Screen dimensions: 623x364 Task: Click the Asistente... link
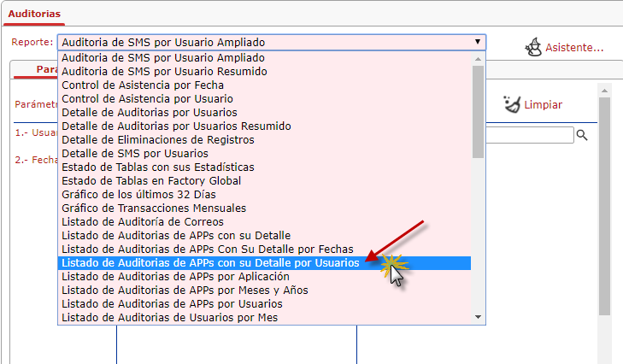(x=574, y=48)
